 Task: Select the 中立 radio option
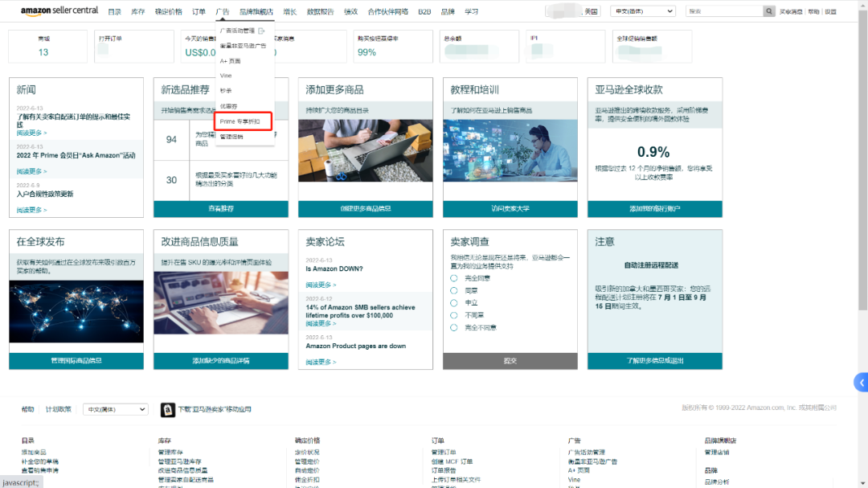454,303
